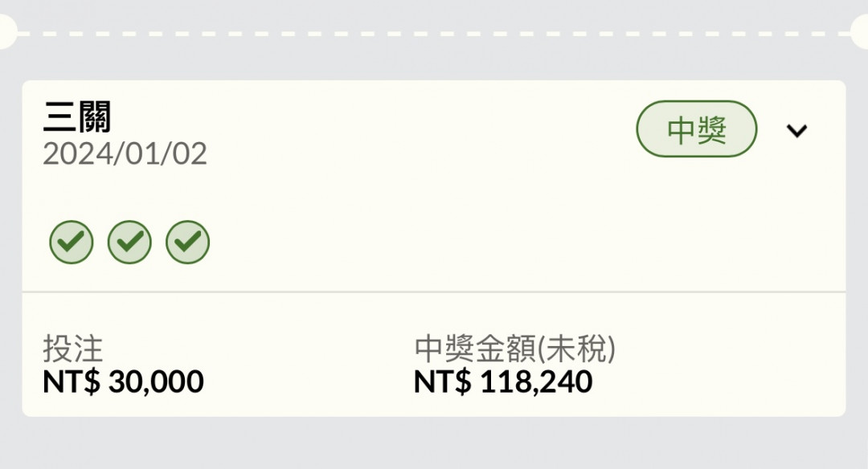Expand the 三關 bet details chevron
This screenshot has height=469, width=868.
click(x=796, y=131)
